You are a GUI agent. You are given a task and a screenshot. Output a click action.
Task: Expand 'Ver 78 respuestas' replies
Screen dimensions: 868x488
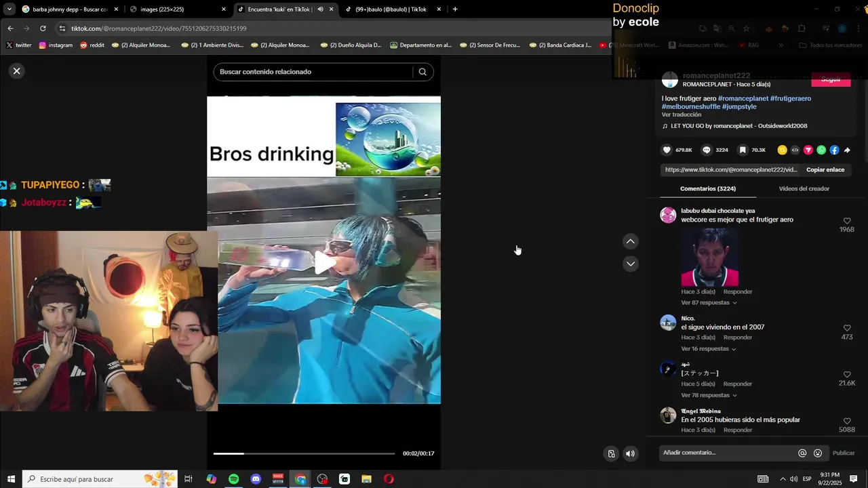[709, 395]
